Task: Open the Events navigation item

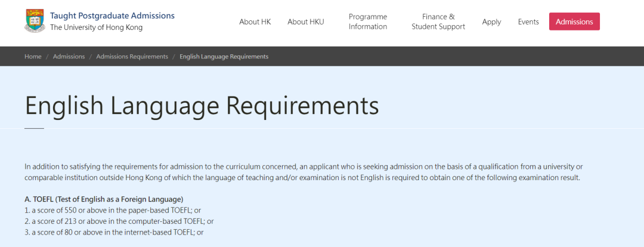Action: [528, 21]
